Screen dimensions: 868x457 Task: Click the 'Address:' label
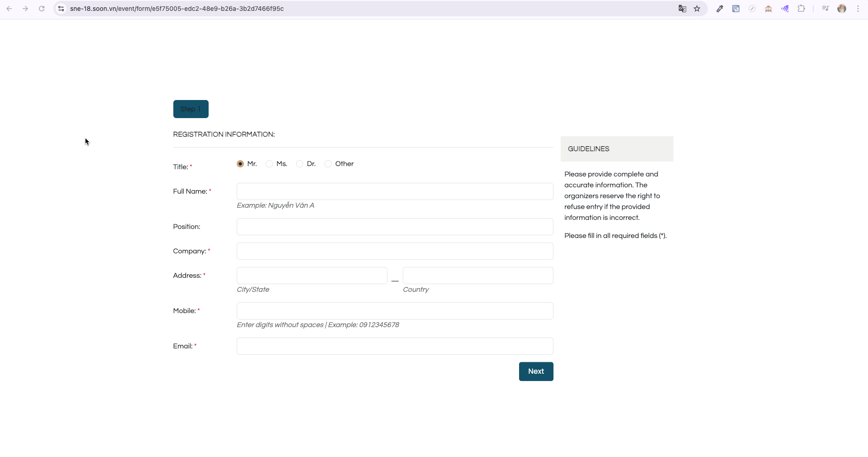(187, 276)
